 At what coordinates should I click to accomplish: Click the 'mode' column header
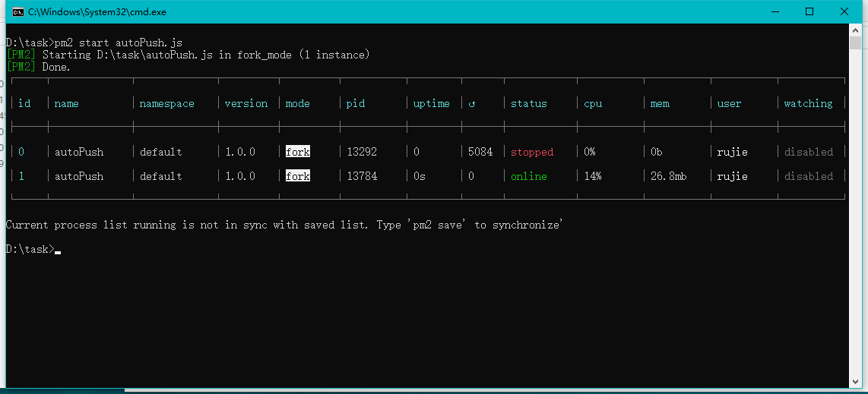point(298,103)
